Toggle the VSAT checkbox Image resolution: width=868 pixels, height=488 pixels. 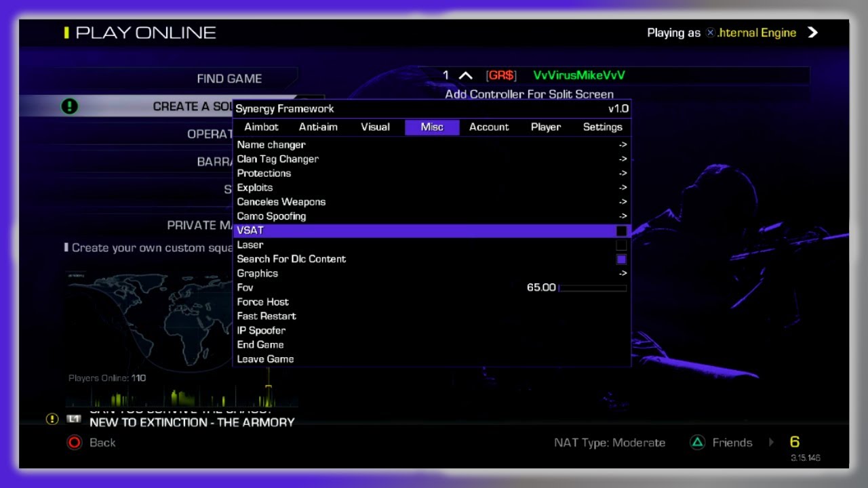point(621,230)
